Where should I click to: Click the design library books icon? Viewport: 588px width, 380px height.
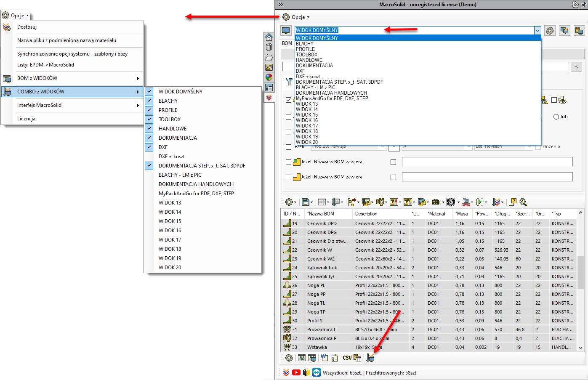click(269, 47)
